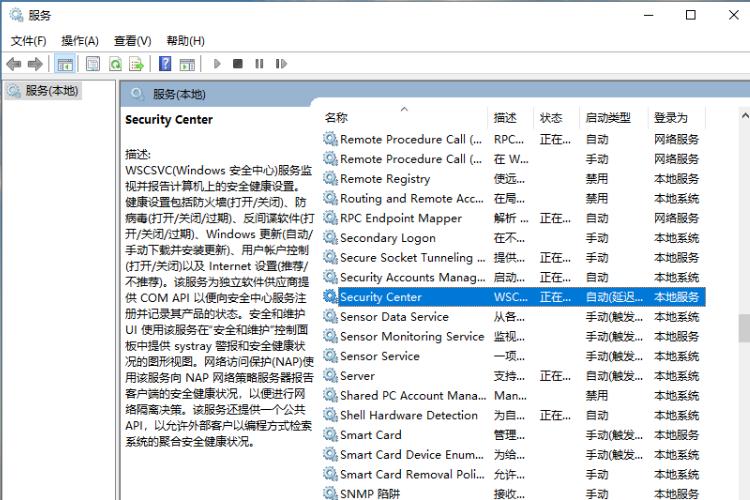
Task: Click the gear icon beside Routing and Remote Access
Action: click(330, 198)
